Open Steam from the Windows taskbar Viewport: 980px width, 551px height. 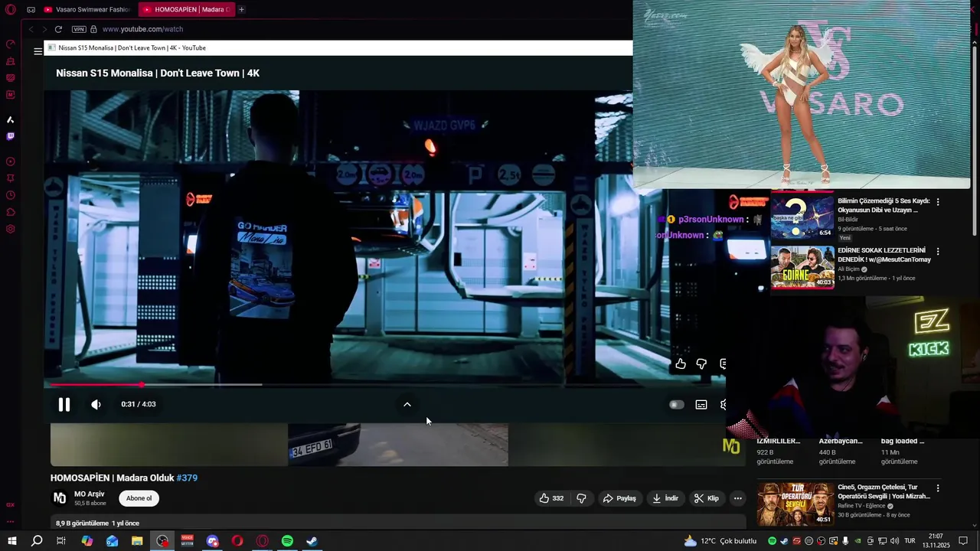312,541
